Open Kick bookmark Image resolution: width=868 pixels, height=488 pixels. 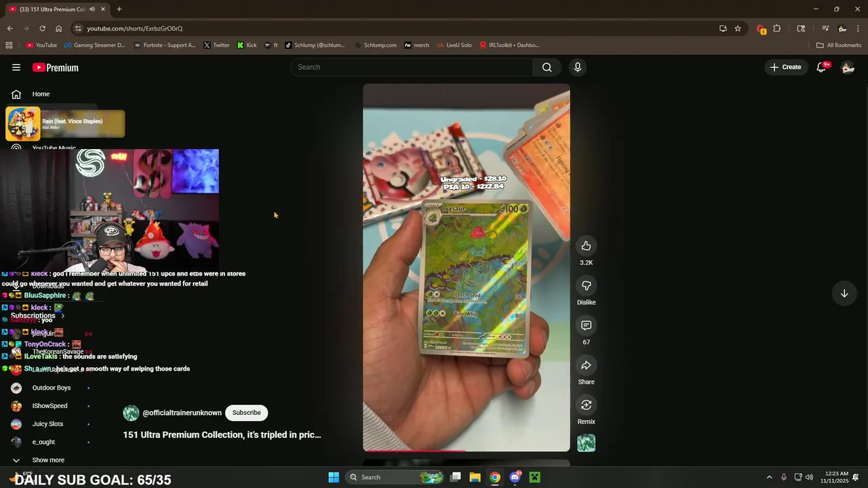(x=247, y=45)
